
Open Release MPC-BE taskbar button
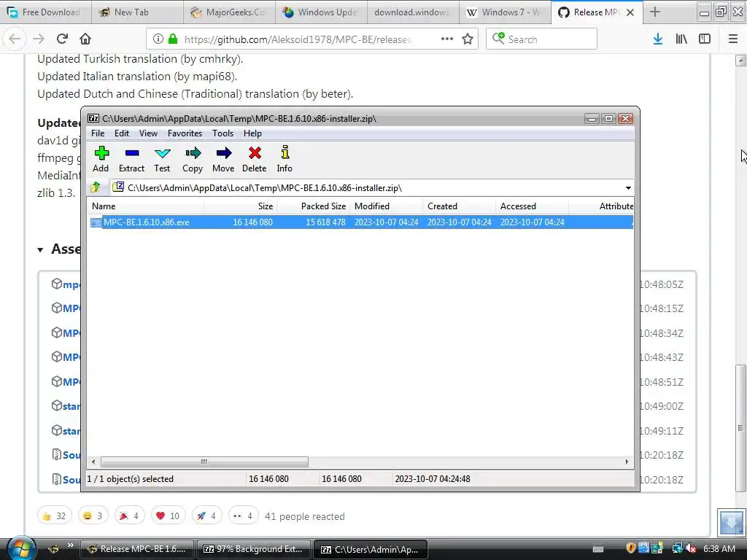point(137,549)
